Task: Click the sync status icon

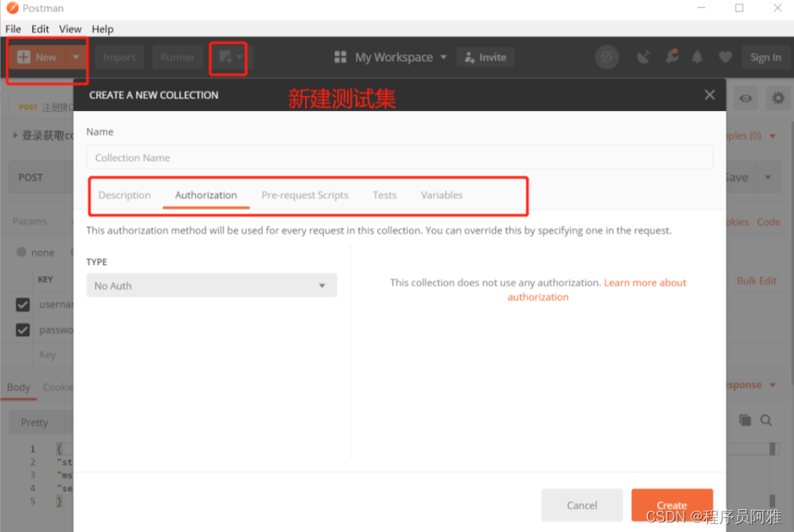Action: click(x=607, y=57)
